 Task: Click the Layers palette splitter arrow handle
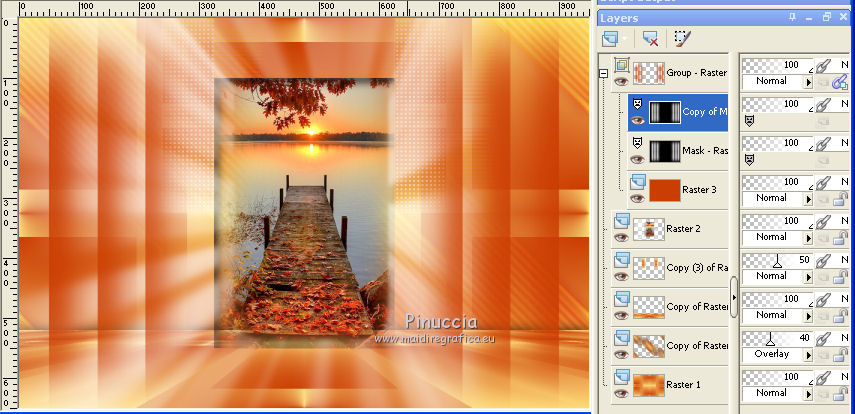coord(734,297)
